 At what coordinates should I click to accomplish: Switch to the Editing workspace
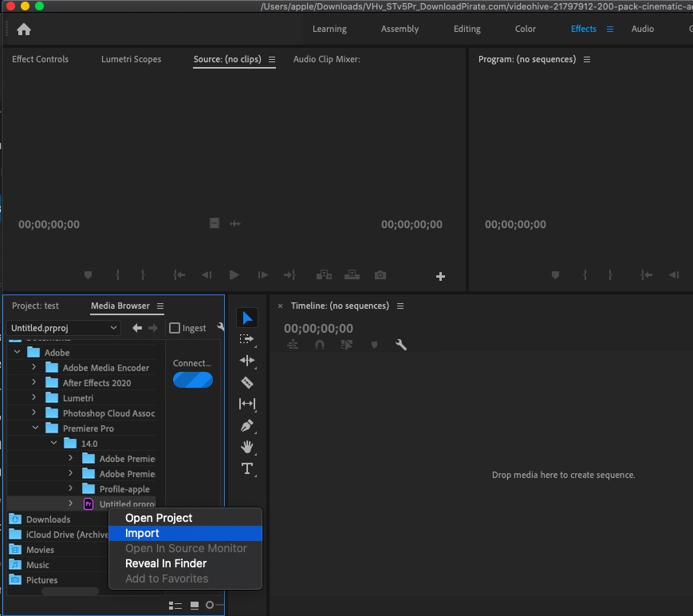(x=467, y=30)
